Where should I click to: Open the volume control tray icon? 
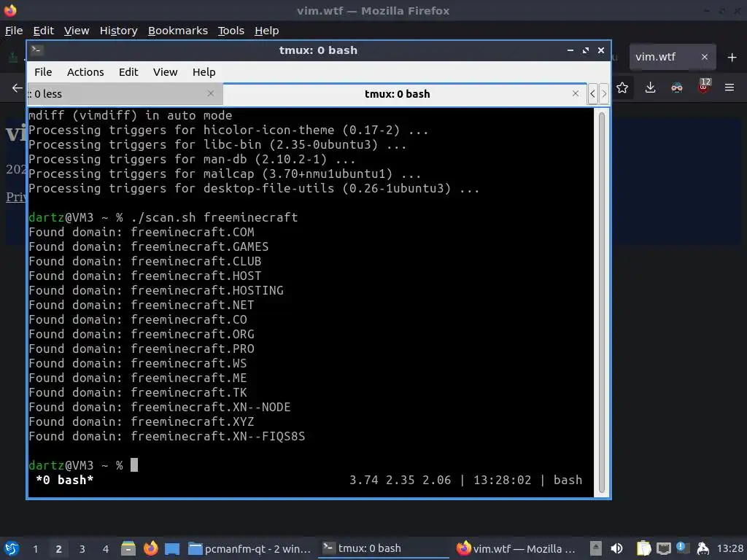616,548
